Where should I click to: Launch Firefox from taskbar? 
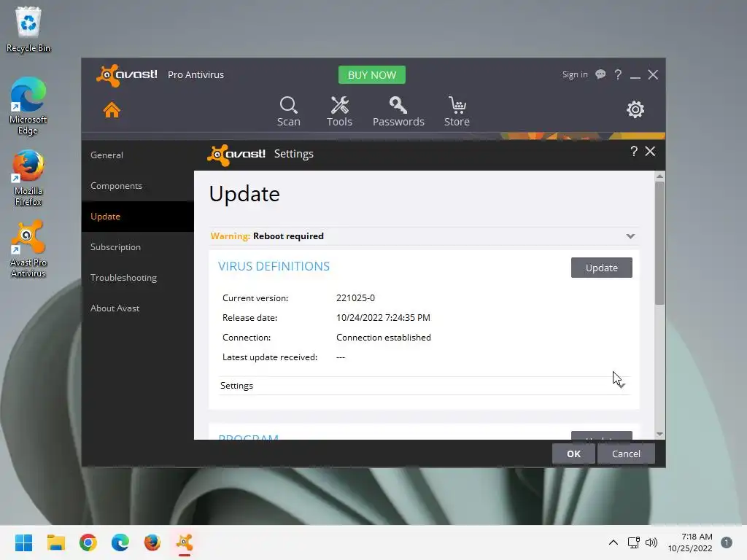click(152, 542)
